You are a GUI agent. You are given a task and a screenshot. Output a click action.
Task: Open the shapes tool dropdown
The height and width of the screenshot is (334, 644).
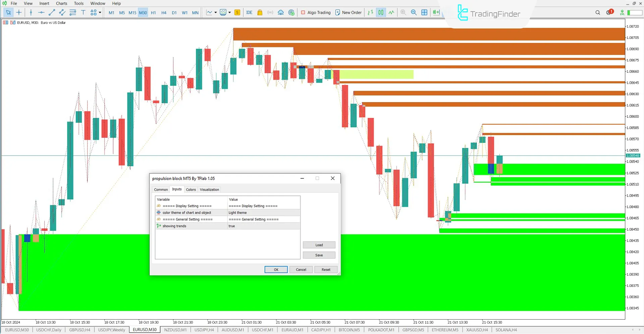pyautogui.click(x=100, y=12)
